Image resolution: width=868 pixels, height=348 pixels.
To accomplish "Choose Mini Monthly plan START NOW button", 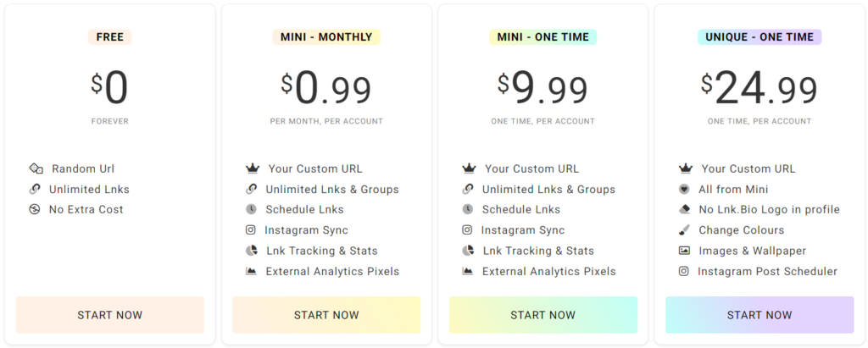I will tap(326, 315).
